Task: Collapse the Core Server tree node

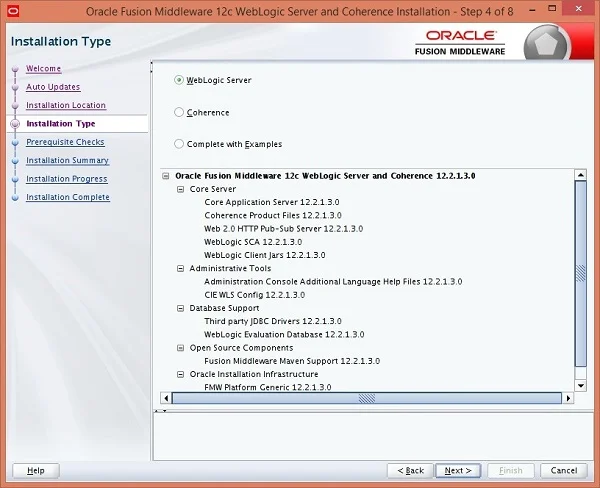Action: pos(180,189)
